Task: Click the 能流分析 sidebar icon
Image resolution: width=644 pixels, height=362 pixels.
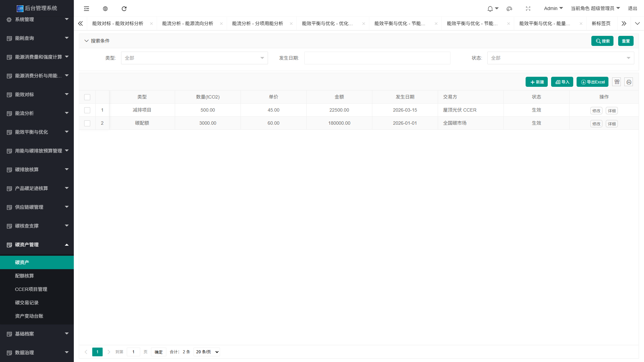Action: 9,113
